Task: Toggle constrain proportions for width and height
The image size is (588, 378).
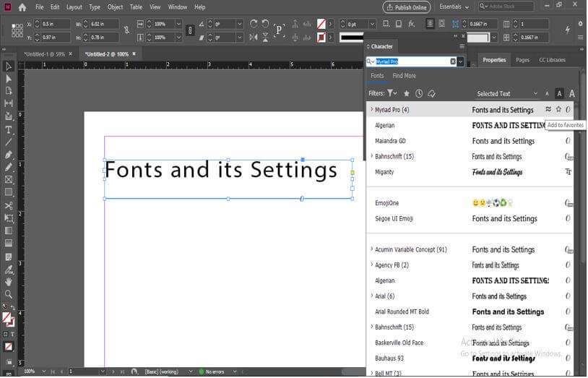Action: (x=126, y=30)
